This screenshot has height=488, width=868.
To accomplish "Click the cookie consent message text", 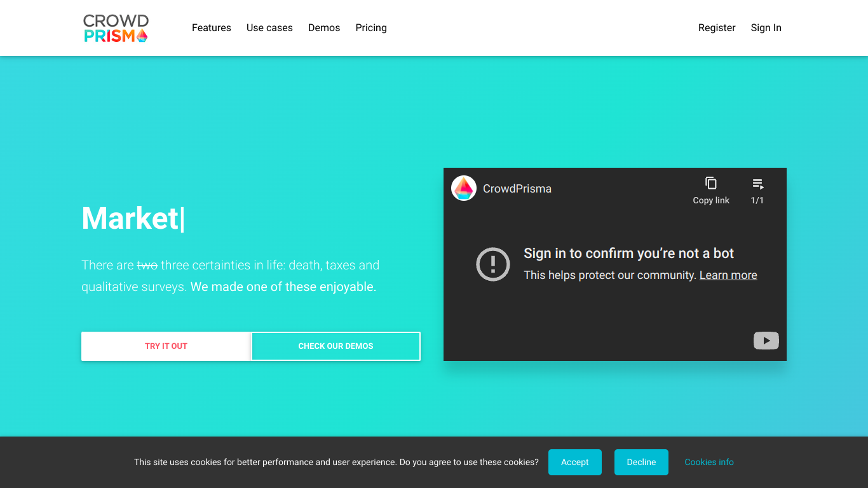I will 336,462.
